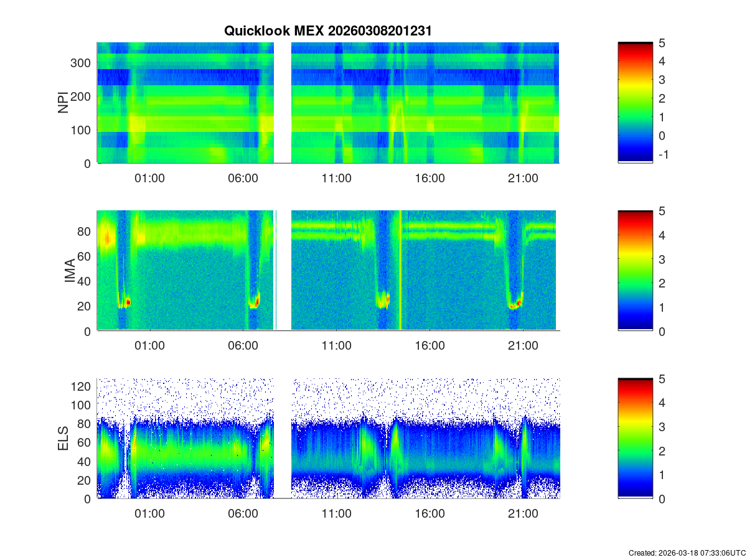Select the white data gap in ELS panel

point(283,438)
